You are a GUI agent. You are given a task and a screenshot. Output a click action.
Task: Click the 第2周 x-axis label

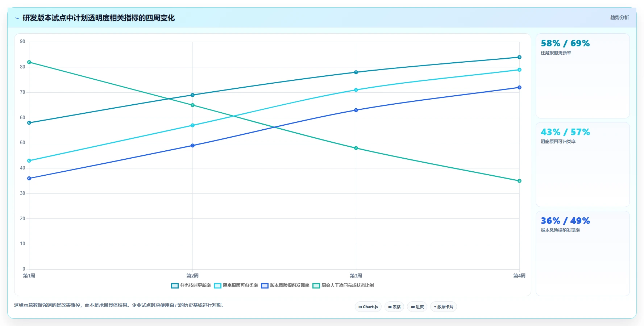(192, 276)
